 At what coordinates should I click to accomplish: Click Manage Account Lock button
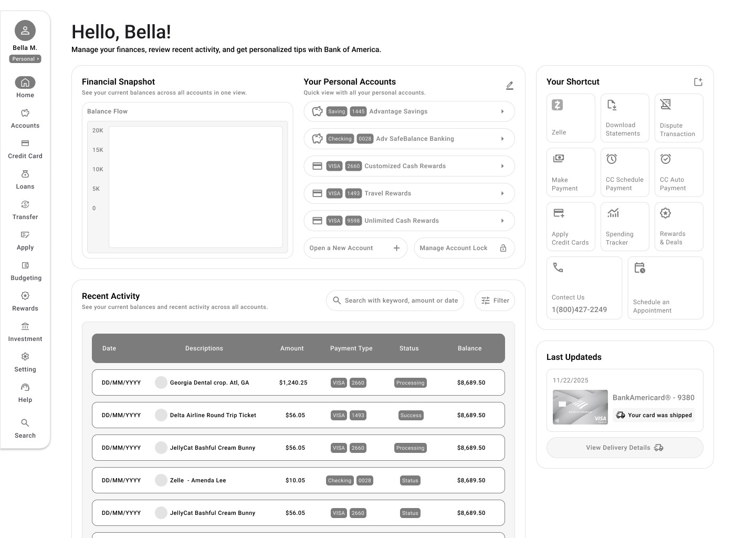point(464,248)
